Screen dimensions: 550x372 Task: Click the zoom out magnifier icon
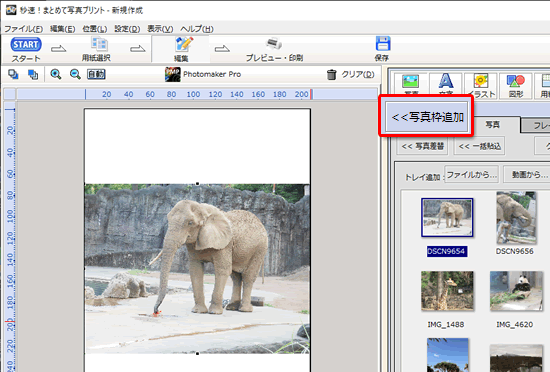[x=75, y=74]
